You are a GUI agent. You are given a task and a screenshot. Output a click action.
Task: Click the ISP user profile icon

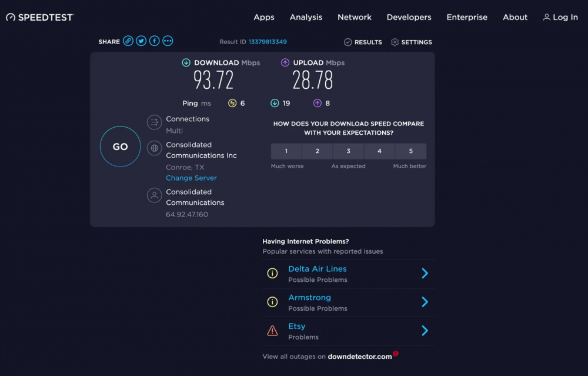(154, 195)
